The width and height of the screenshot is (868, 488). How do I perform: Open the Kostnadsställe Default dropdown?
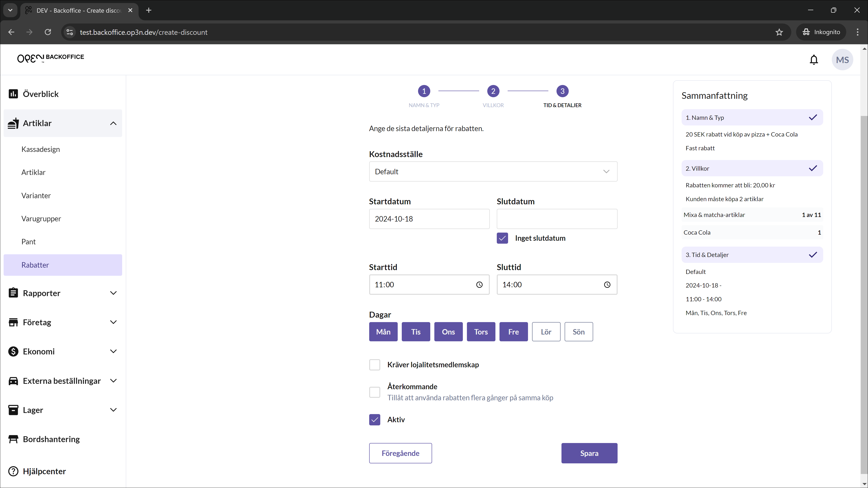[x=493, y=171]
